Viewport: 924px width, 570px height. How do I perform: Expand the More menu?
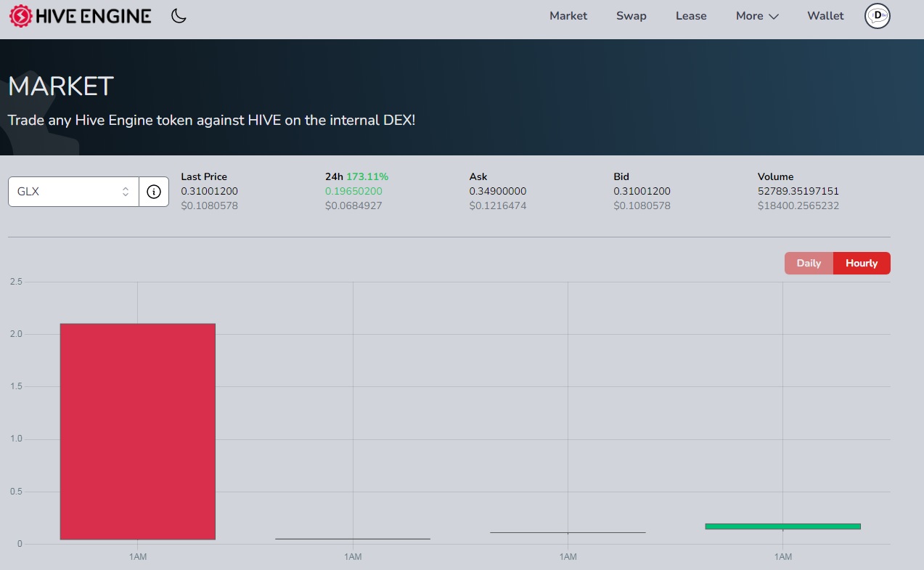point(757,16)
